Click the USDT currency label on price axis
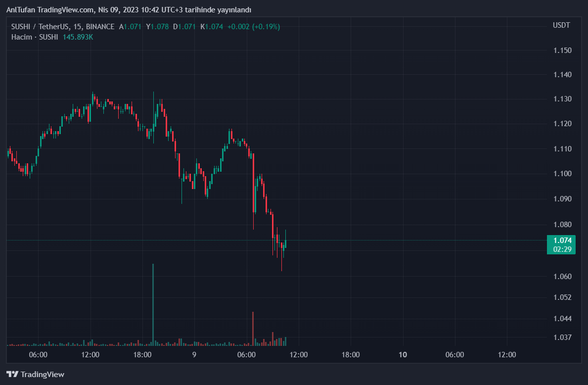The height and width of the screenshot is (385, 588). pos(561,25)
